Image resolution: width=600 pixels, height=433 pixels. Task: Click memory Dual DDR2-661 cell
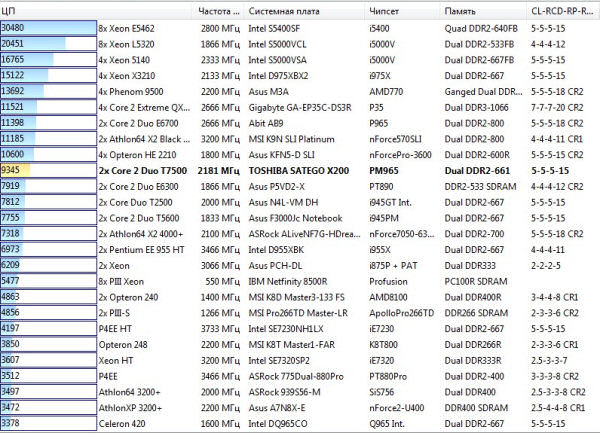click(x=477, y=171)
